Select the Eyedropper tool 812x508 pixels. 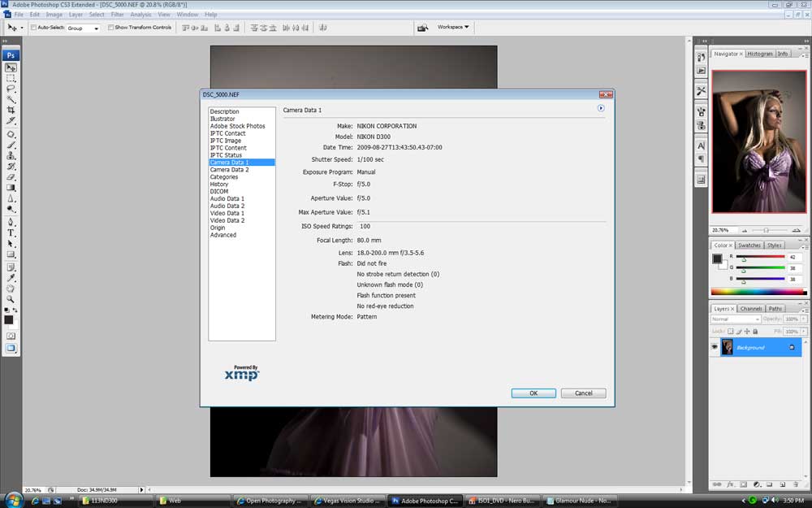(11, 278)
